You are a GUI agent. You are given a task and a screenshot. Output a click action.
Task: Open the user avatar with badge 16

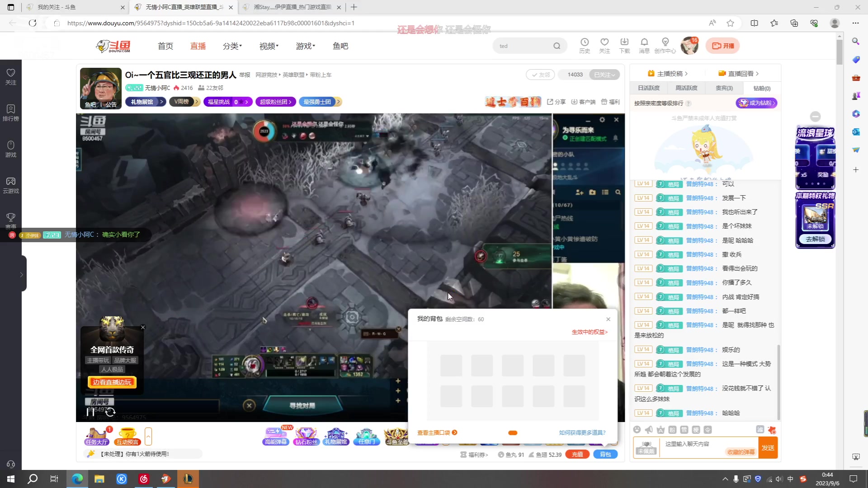[689, 46]
